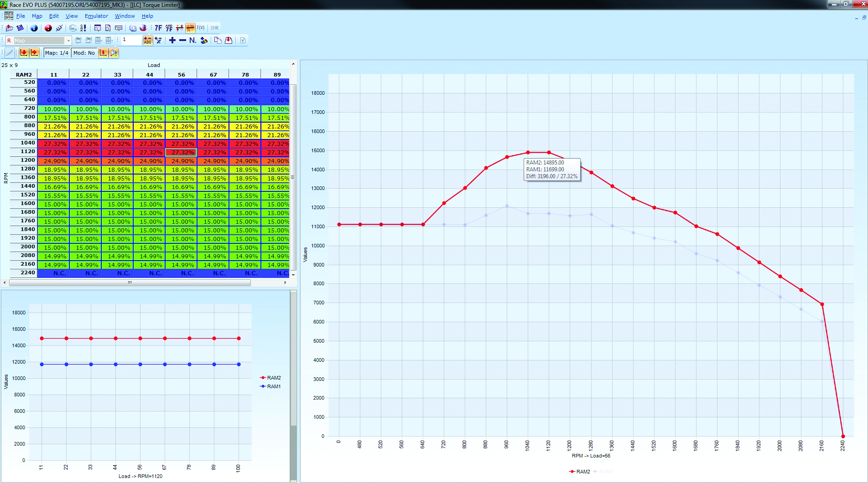This screenshot has width=868, height=483.
Task: Click the minus decrement value icon
Action: point(182,41)
